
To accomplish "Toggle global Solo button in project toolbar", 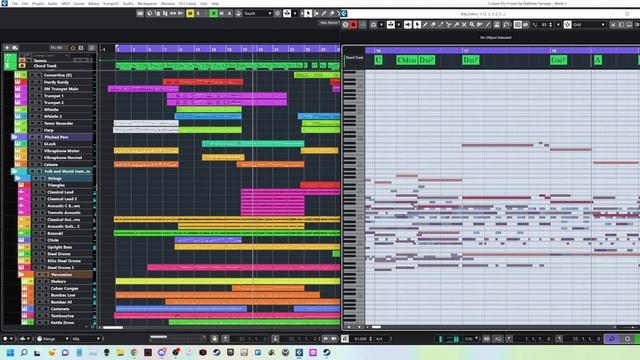I will tap(198, 13).
